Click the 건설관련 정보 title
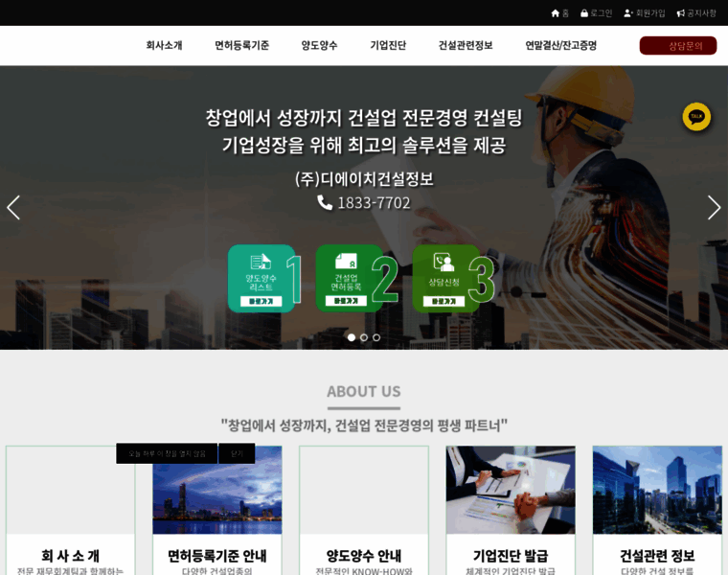728x575 pixels. tap(657, 556)
